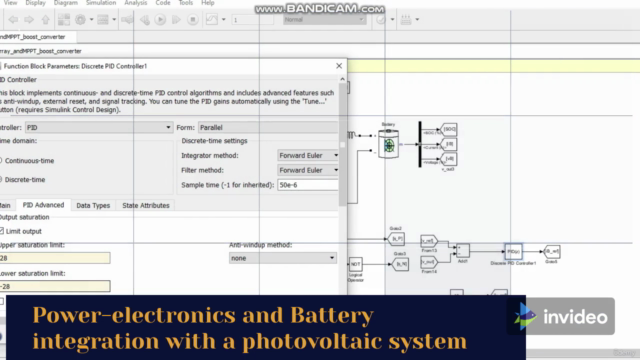
Task: Select the Goto2 block
Action: pos(396,239)
